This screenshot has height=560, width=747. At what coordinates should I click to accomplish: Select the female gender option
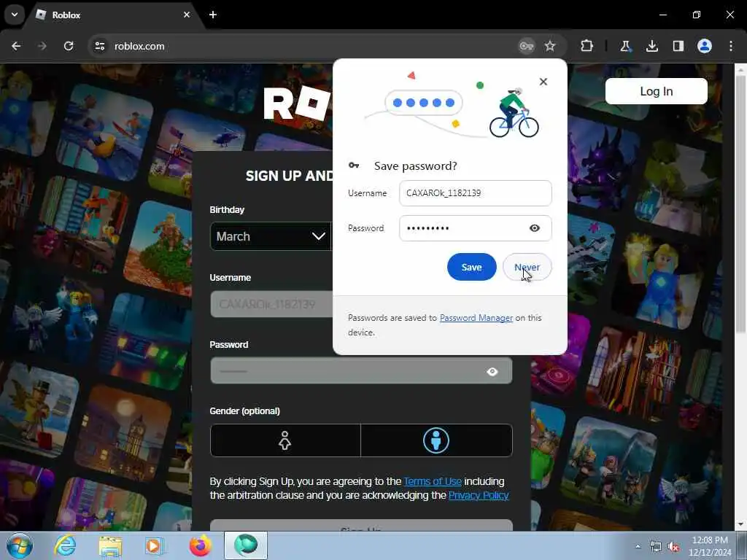(285, 440)
